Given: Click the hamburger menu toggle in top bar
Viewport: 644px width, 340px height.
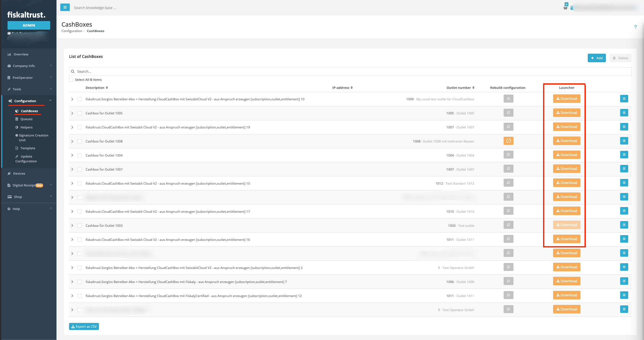Looking at the screenshot, I should coord(65,7).
